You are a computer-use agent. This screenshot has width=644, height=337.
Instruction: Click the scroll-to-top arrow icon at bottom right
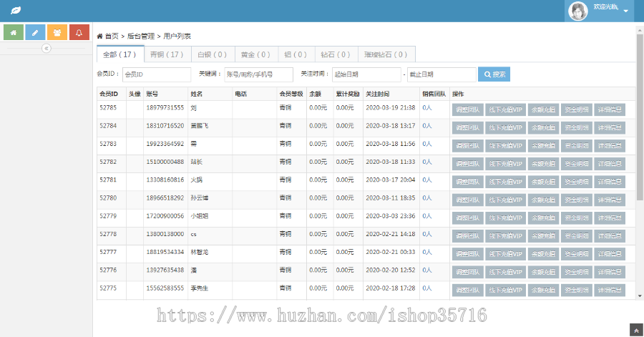(x=636, y=330)
